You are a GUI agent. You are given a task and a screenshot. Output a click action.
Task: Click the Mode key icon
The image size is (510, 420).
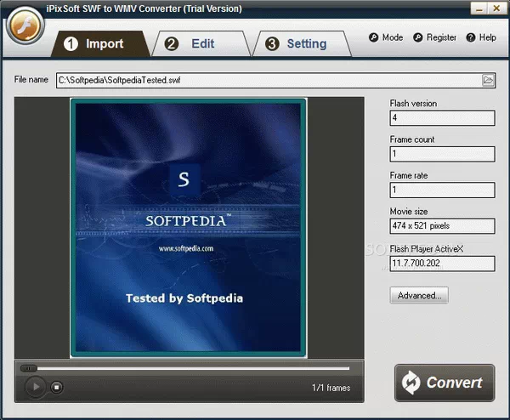click(373, 37)
